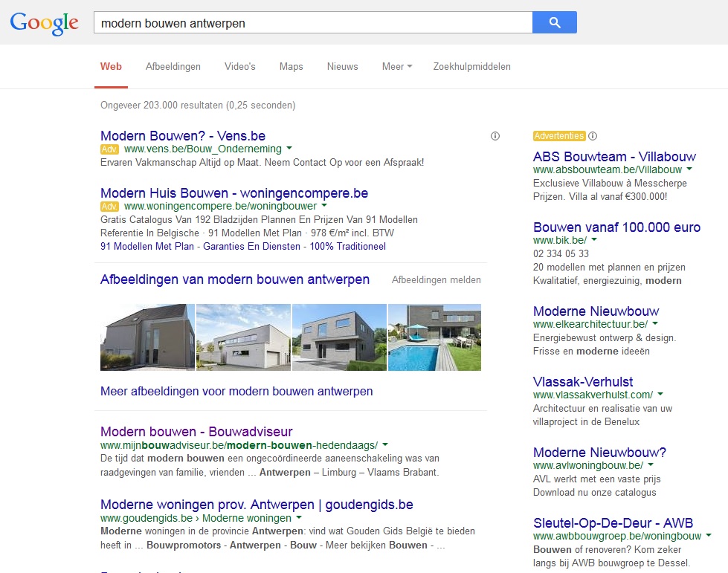Click 'Exclusieve Villabouw à Messcherpe' ad description

610,184
